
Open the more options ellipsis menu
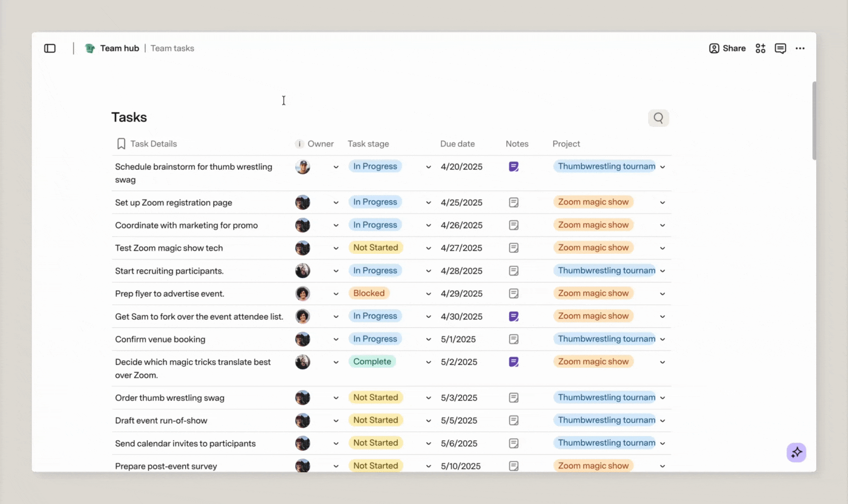point(800,49)
